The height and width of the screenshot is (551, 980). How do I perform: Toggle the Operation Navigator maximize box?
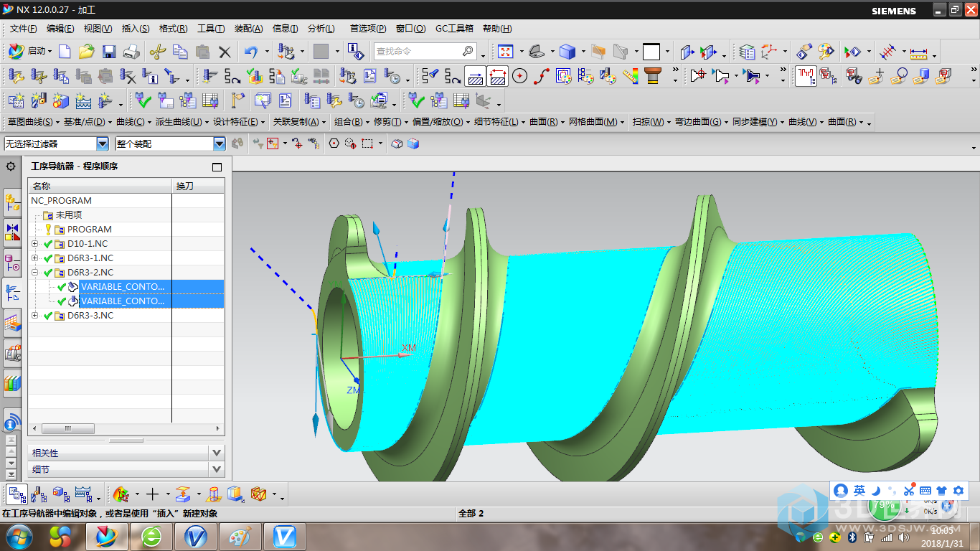click(x=217, y=167)
